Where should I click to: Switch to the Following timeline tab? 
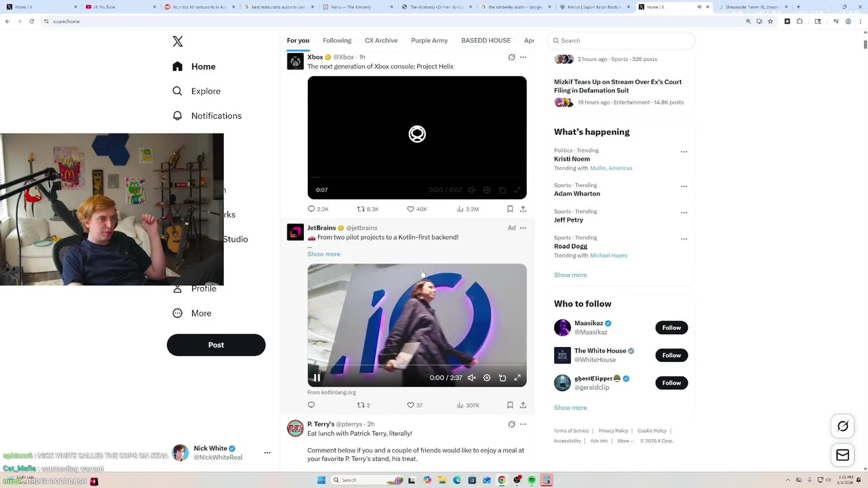pos(337,41)
